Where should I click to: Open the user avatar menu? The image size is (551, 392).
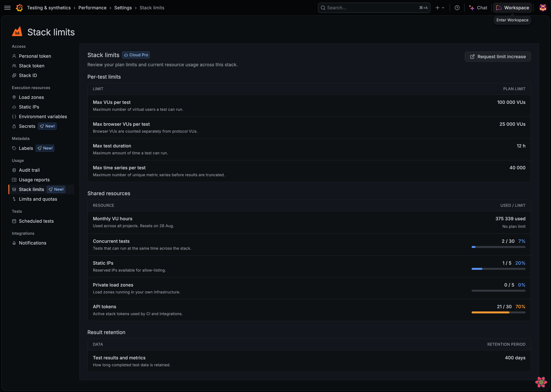543,8
